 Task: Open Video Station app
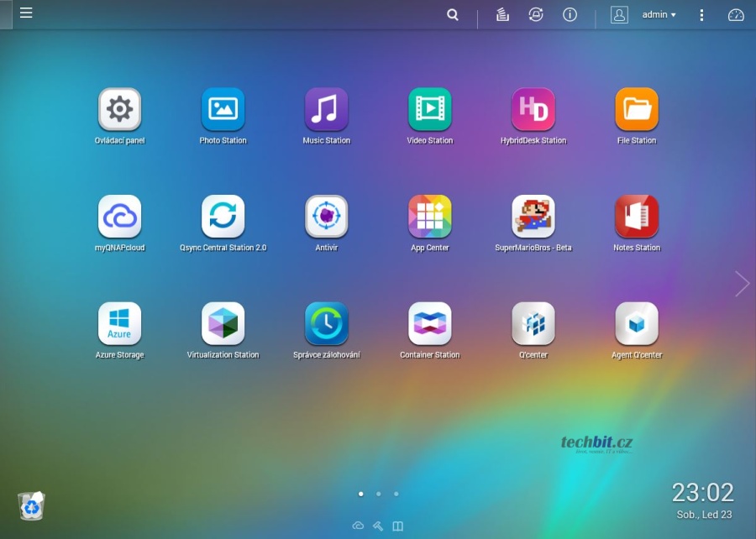coord(429,110)
